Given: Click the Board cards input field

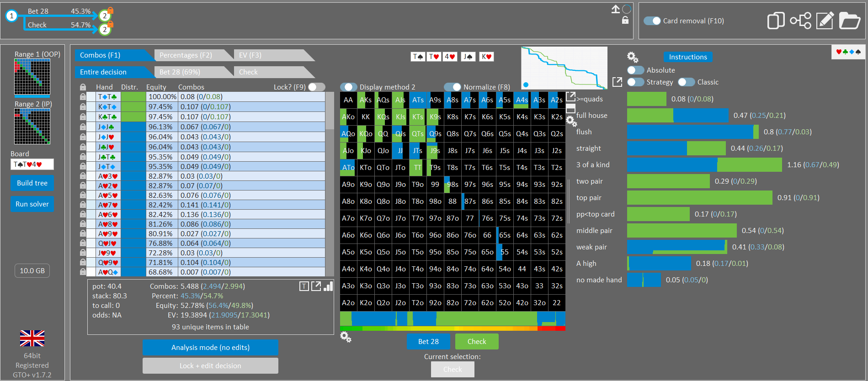Looking at the screenshot, I should (x=32, y=164).
